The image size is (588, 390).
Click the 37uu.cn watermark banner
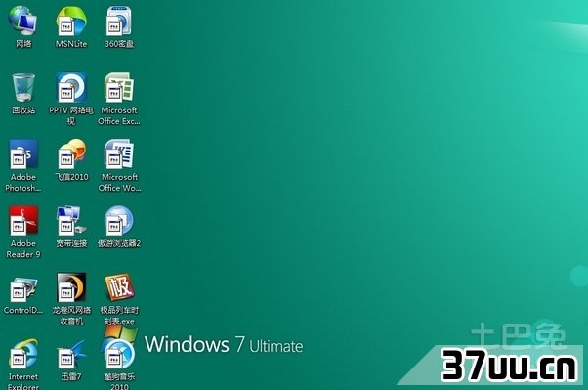pos(509,365)
